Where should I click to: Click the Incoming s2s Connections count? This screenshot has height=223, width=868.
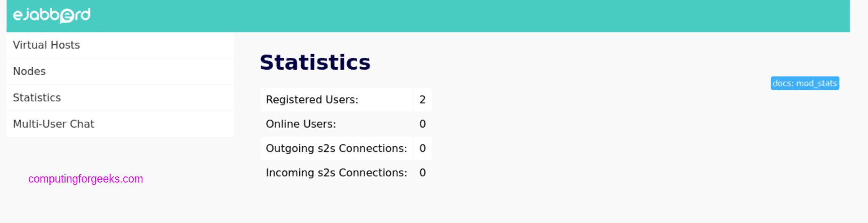[422, 173]
